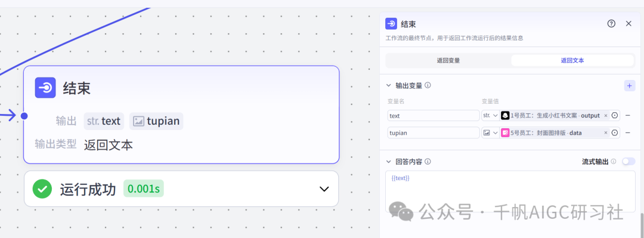The height and width of the screenshot is (238, 644).
Task: Show info tooltip for 流式输出
Action: tap(614, 162)
